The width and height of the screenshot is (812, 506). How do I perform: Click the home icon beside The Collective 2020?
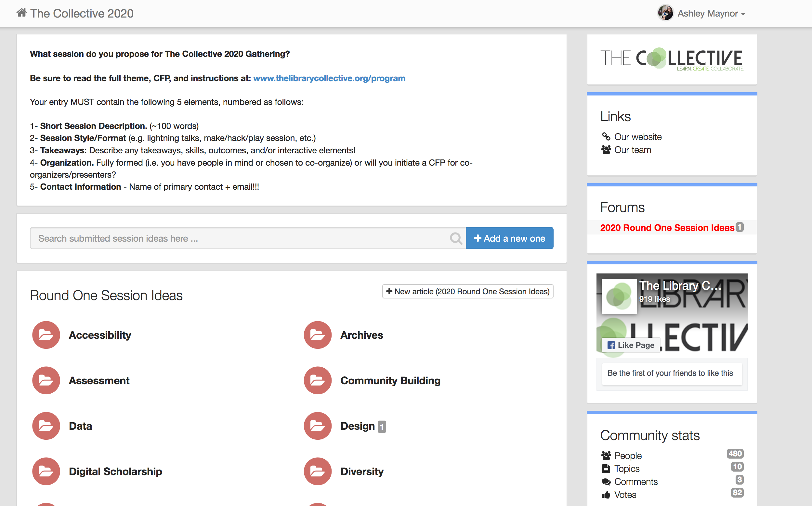[22, 13]
